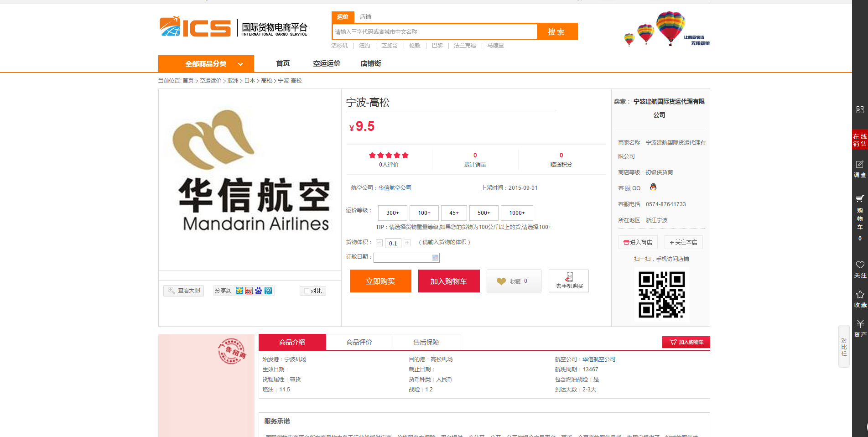
Task: Click the 巴黎 quick search link
Action: [437, 46]
